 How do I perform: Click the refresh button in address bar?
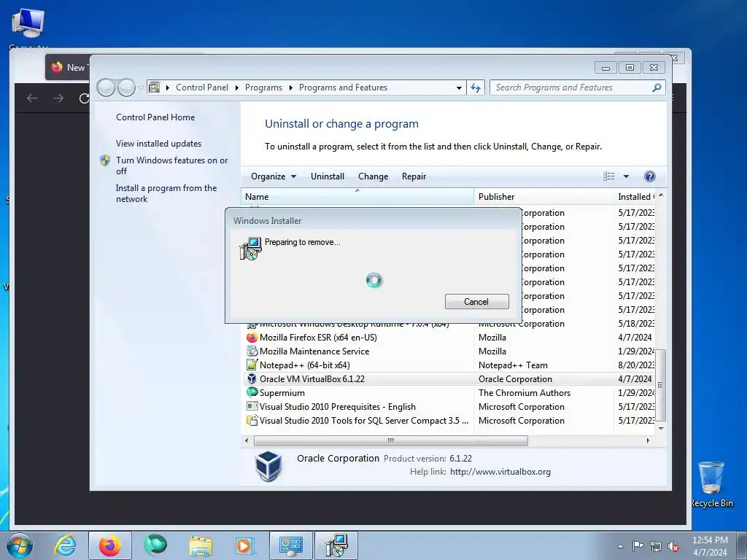pos(476,87)
